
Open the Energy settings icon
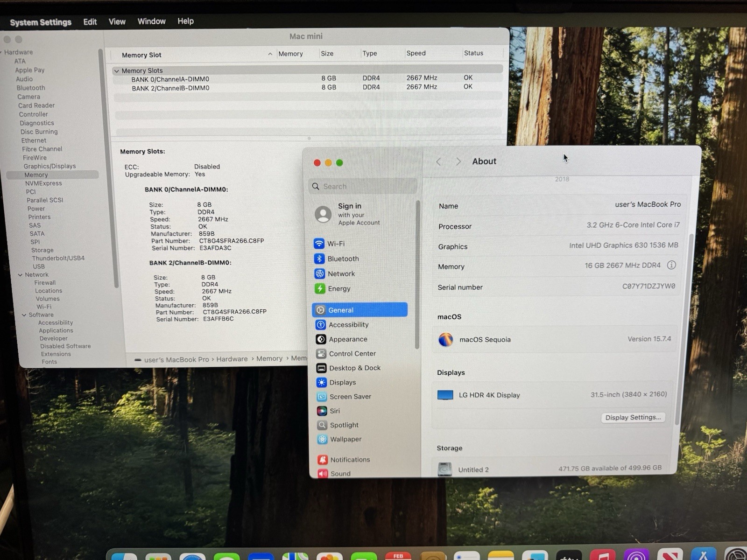point(320,288)
